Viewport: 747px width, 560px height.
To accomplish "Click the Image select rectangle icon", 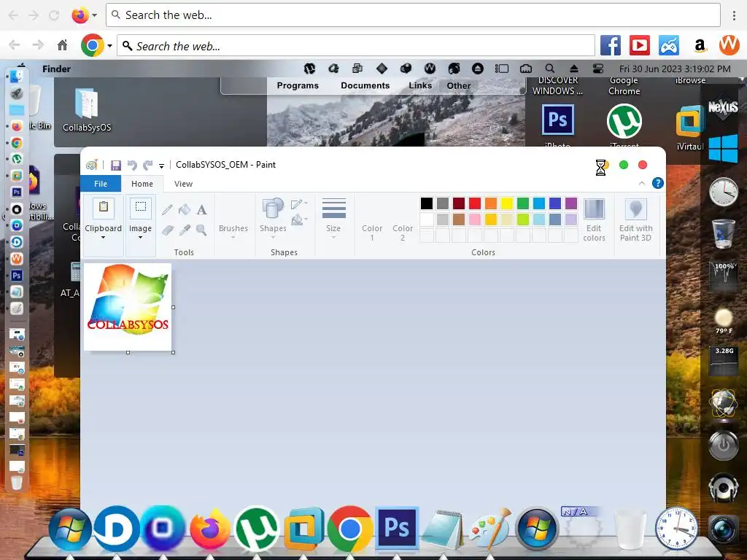I will 141,208.
